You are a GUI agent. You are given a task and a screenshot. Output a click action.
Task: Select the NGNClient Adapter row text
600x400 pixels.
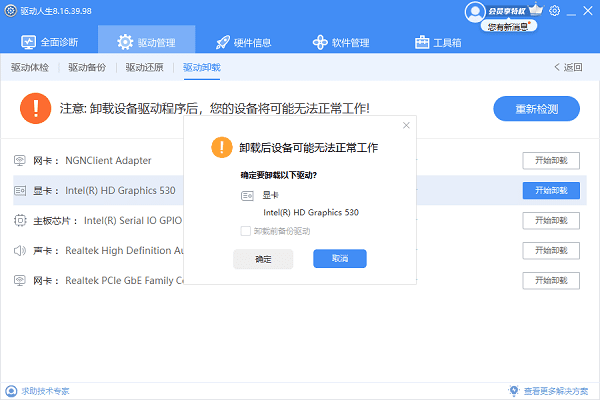pyautogui.click(x=108, y=160)
